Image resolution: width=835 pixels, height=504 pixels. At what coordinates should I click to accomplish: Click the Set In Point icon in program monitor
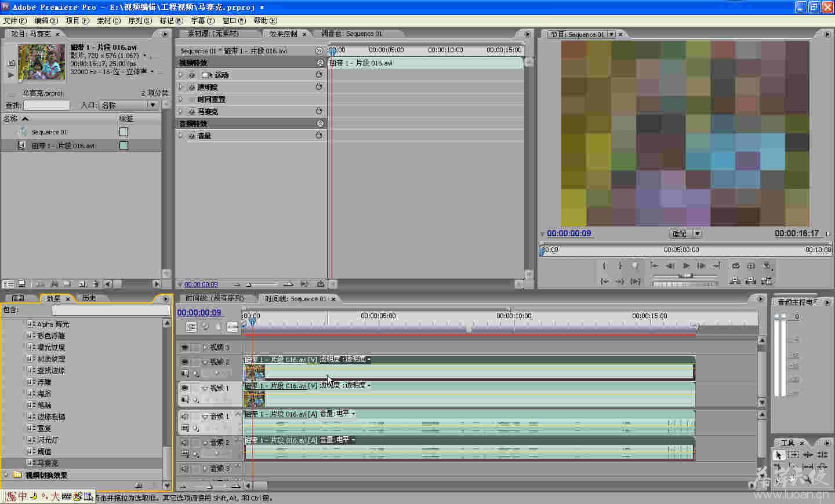(604, 266)
